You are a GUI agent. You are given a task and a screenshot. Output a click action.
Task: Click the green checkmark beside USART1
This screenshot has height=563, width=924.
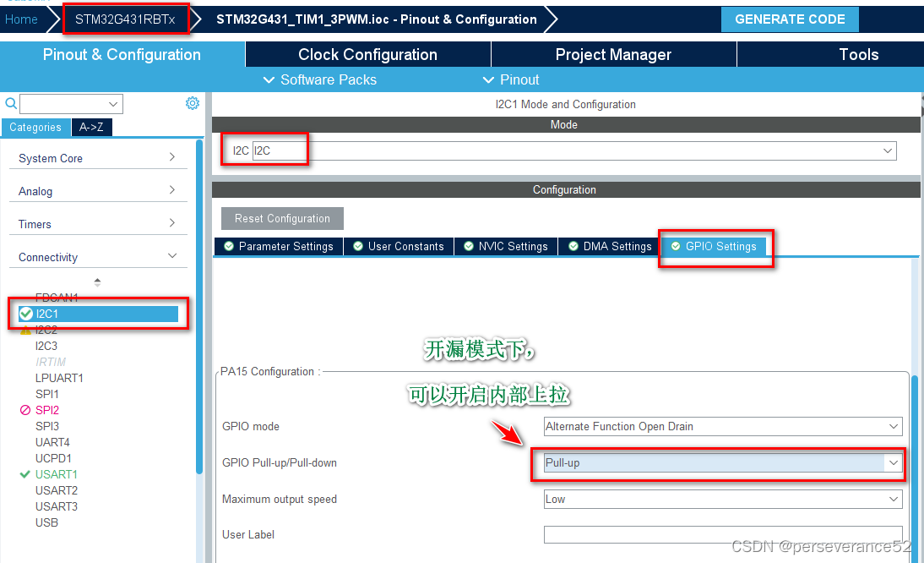point(24,474)
